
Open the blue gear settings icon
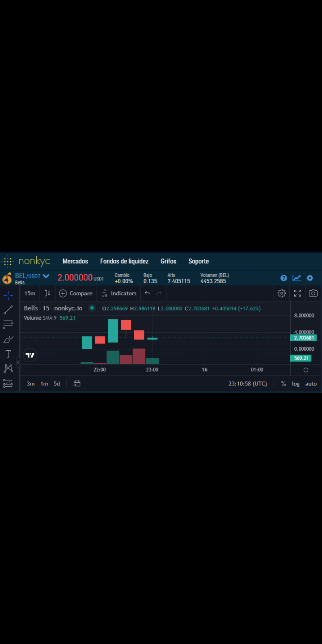pos(310,278)
